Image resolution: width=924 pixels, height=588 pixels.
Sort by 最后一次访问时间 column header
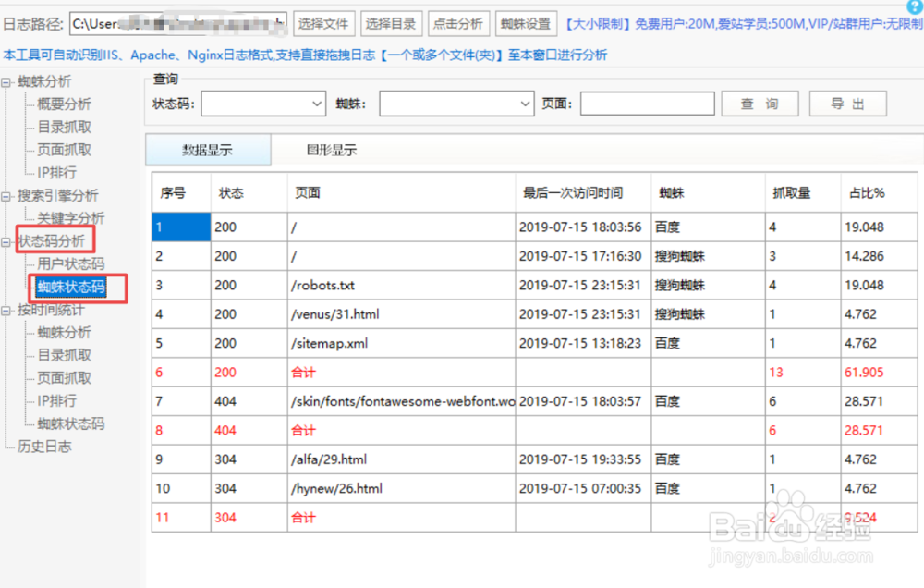583,193
